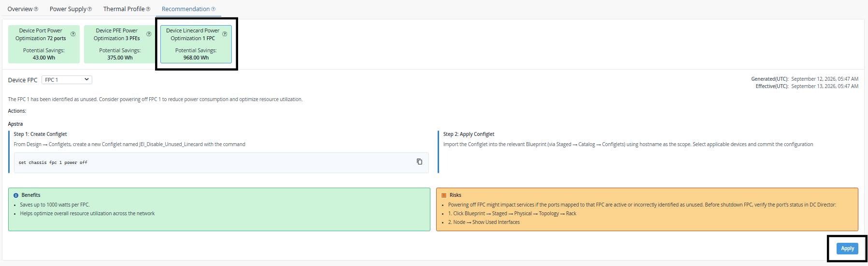Click 'set chassis fpc 1 power off' text
Screen dimensions: 868x266
pyautogui.click(x=53, y=163)
